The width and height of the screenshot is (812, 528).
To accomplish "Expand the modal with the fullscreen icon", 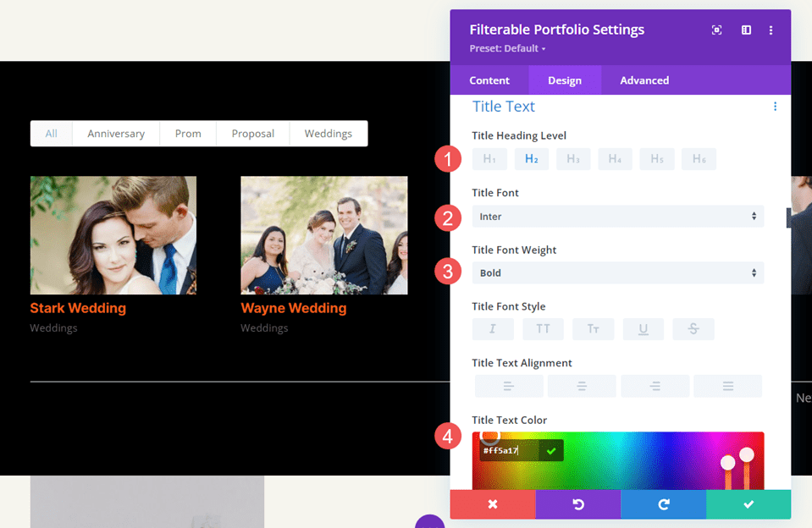I will [716, 30].
